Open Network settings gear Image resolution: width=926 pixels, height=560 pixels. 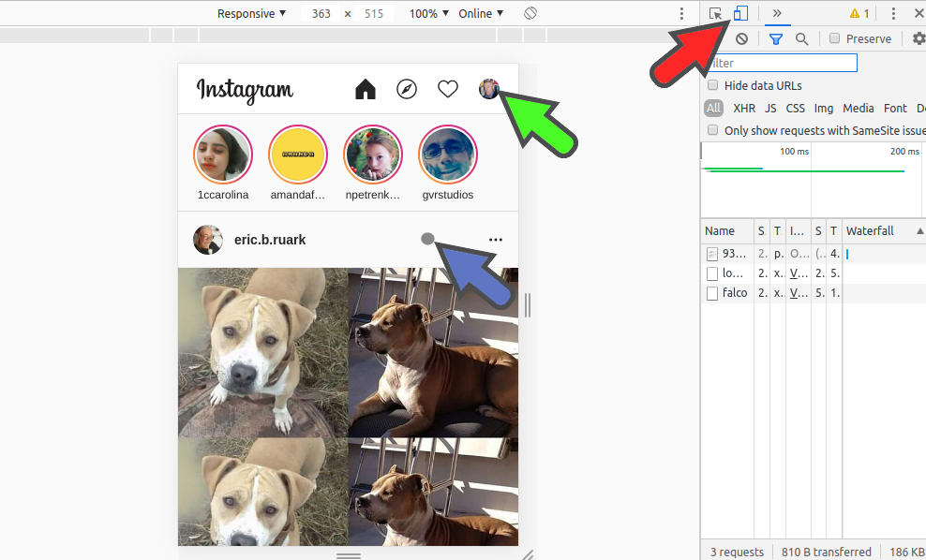coord(919,39)
